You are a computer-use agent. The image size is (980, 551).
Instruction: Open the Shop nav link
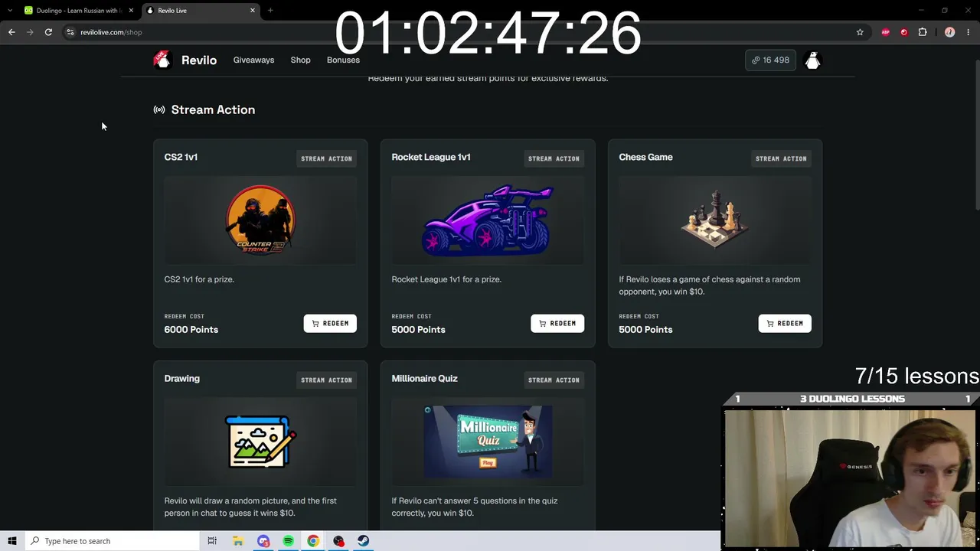click(300, 60)
